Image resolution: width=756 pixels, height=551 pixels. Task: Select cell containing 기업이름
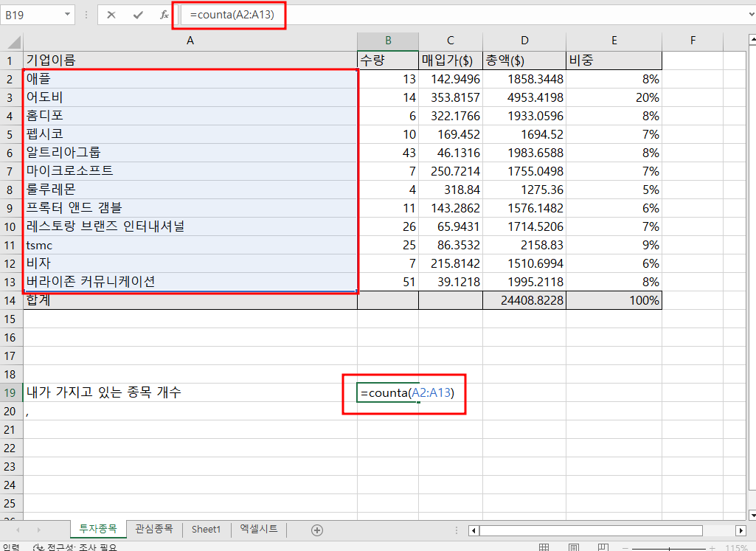(190, 60)
